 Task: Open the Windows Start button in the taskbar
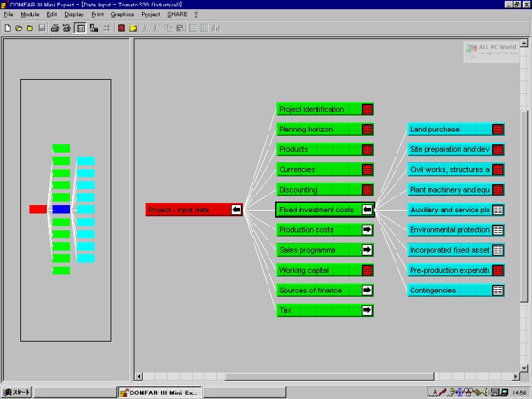(x=16, y=393)
